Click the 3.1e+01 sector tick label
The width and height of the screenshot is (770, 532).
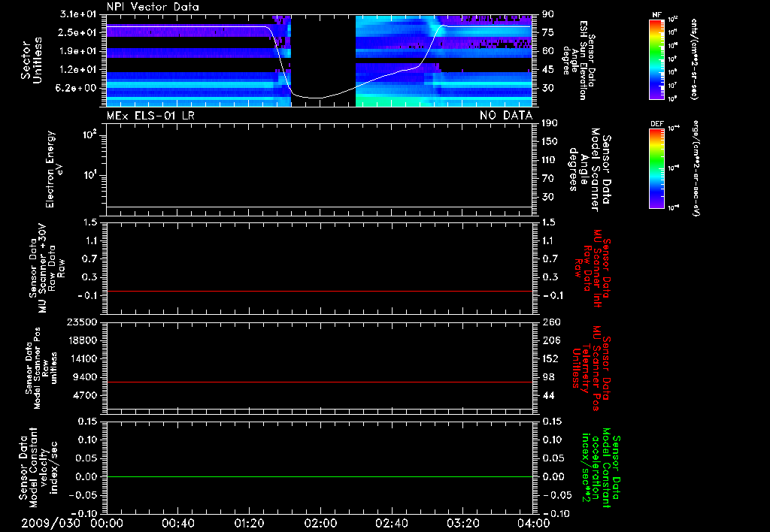77,14
